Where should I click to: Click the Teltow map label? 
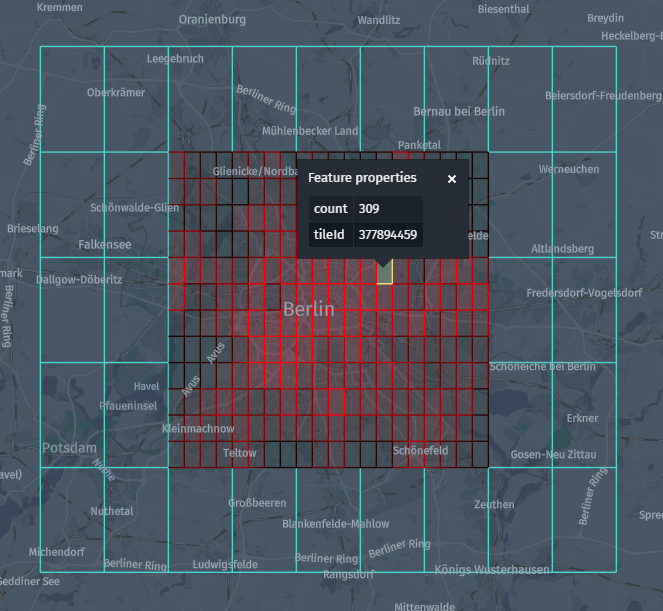tap(239, 453)
